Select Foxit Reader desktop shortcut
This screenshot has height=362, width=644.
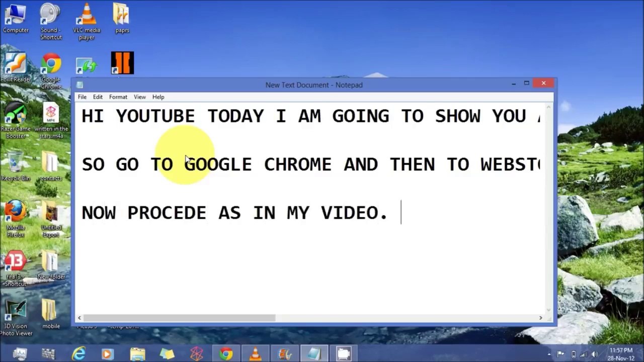16,67
